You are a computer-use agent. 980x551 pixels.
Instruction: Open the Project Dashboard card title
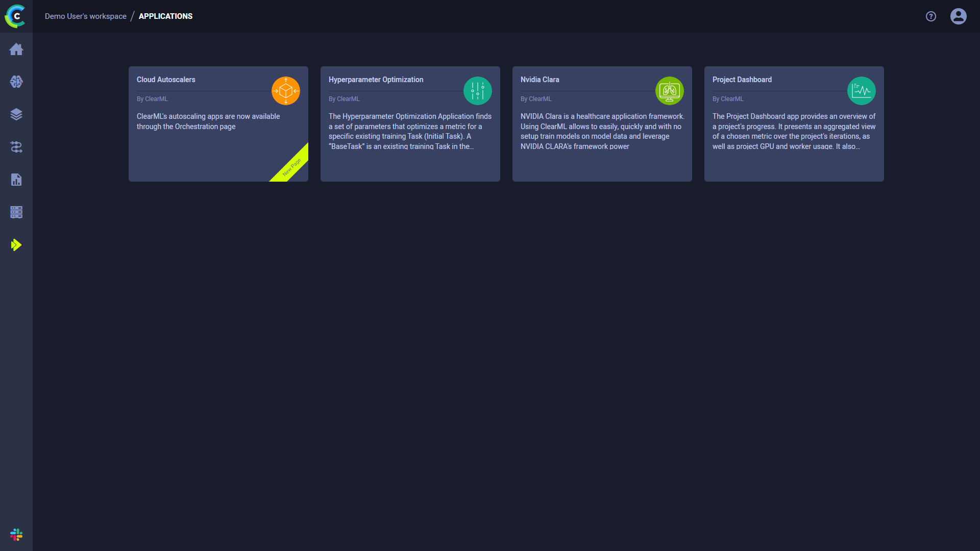(742, 80)
